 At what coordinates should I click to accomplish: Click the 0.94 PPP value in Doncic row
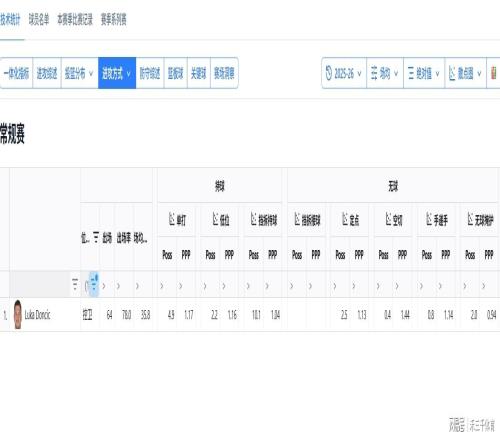pos(492,315)
